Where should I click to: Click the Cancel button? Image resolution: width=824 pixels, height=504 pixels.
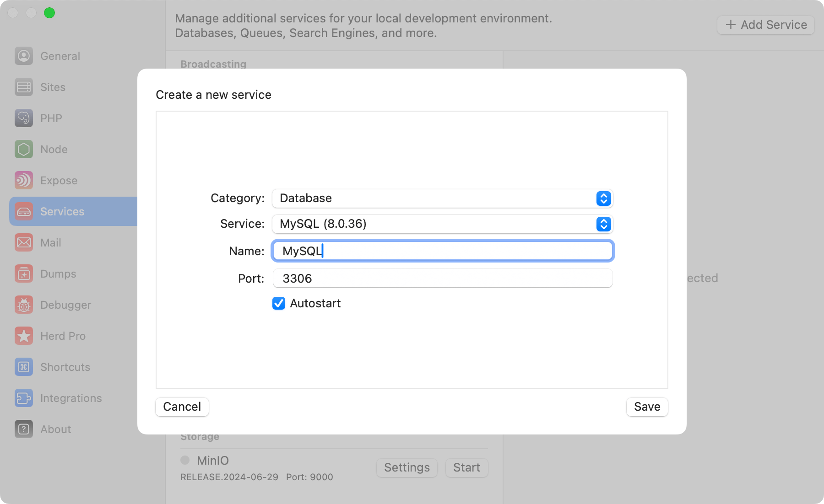(182, 407)
